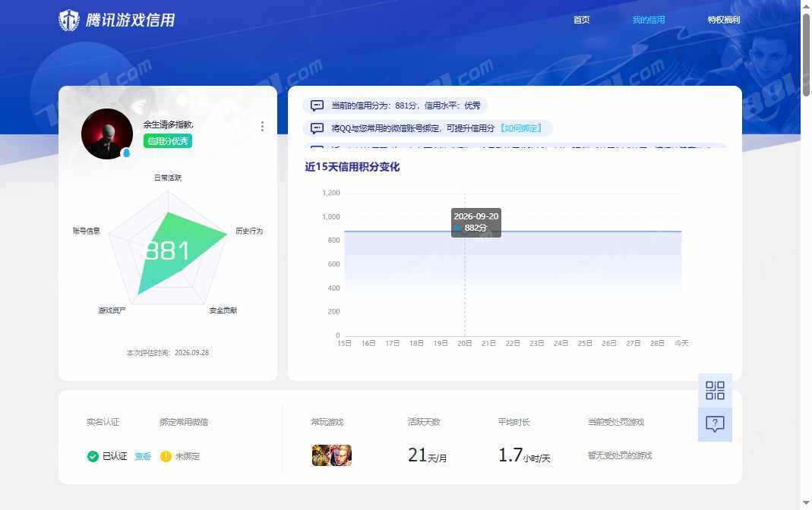Screen dimensions: 812x510
Task: Click the user profile avatar
Action: tap(107, 134)
